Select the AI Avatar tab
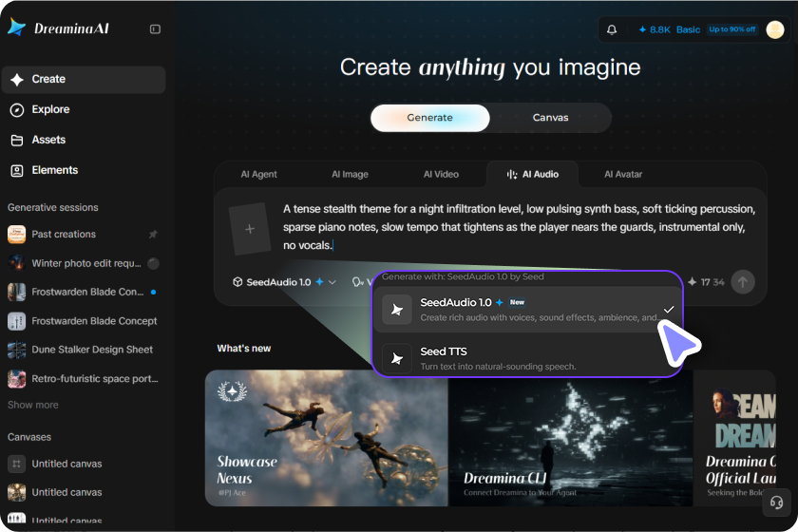This screenshot has height=532, width=798. 623,175
